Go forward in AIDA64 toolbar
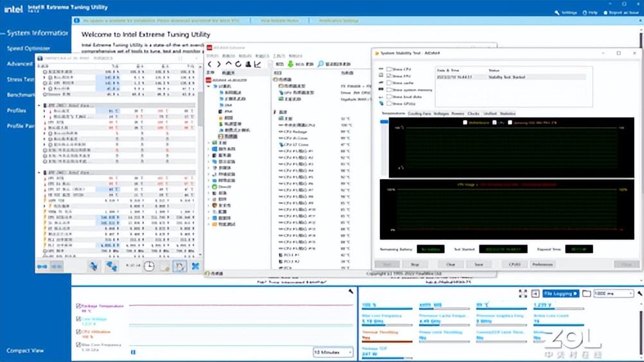This screenshot has width=644, height=362. pyautogui.click(x=219, y=64)
